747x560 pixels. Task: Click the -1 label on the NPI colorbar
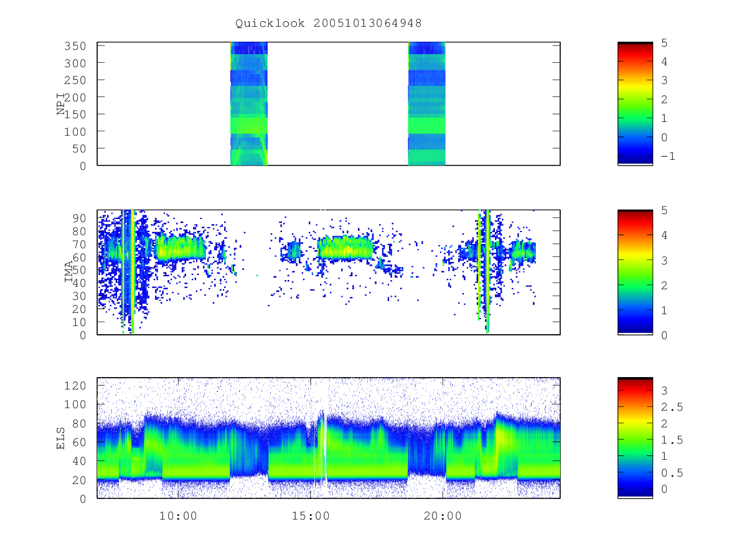[x=667, y=156]
